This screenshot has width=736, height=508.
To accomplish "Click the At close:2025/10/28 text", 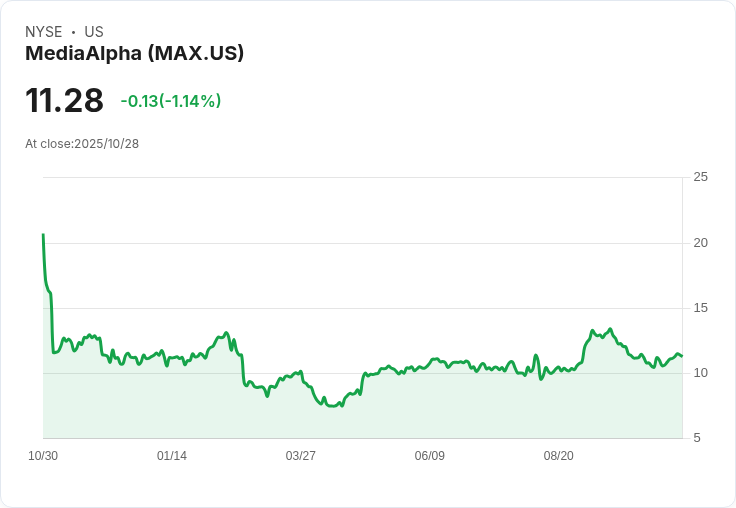I will pos(82,143).
